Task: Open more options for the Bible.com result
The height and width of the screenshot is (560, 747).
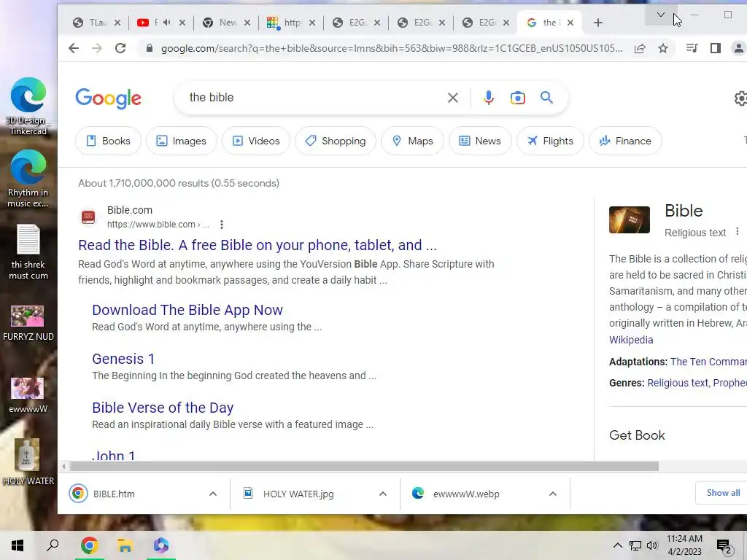Action: click(x=222, y=225)
